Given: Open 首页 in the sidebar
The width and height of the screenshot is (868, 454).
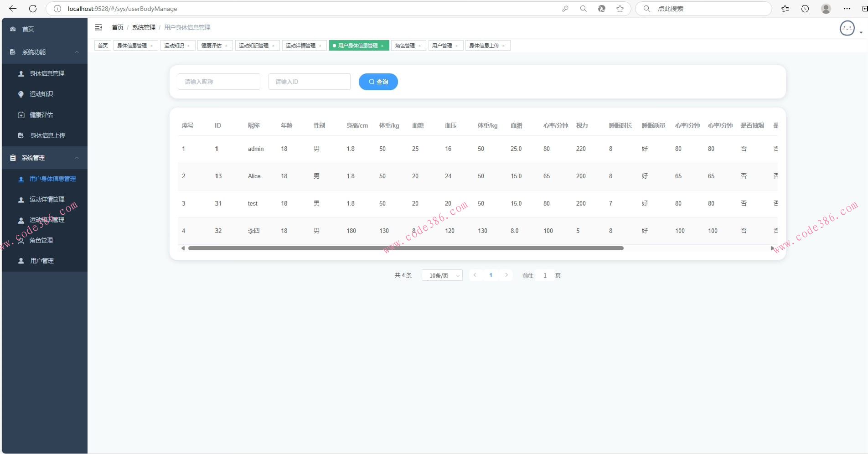Looking at the screenshot, I should pyautogui.click(x=28, y=29).
